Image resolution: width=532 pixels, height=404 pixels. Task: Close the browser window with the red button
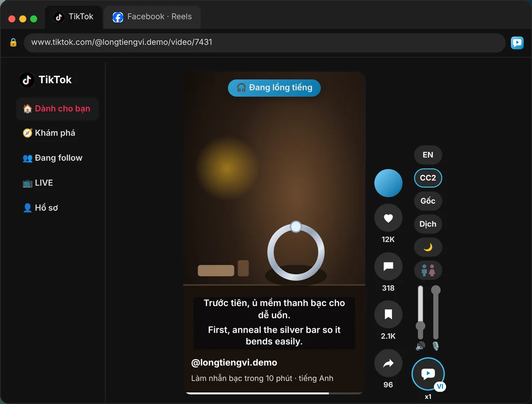(x=12, y=19)
